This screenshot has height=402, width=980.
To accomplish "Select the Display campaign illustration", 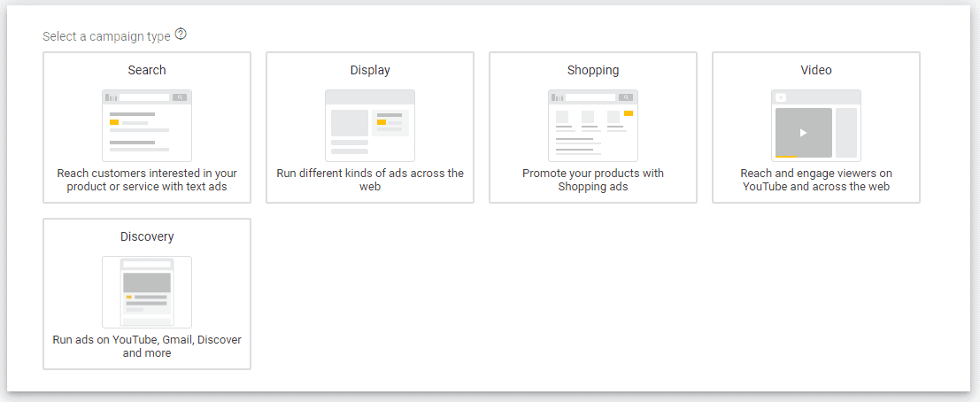I will pos(370,126).
